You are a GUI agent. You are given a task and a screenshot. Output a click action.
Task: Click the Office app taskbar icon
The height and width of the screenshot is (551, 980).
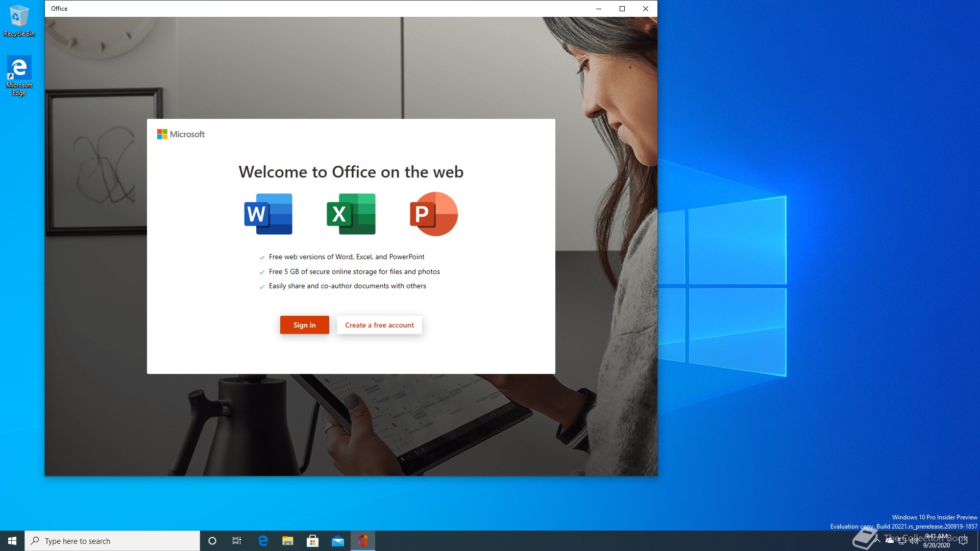363,541
